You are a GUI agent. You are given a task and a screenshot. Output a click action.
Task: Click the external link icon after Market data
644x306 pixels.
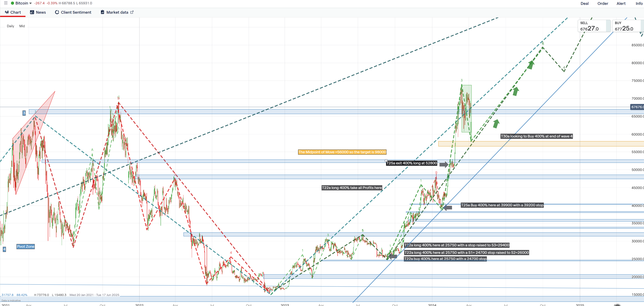(x=132, y=12)
